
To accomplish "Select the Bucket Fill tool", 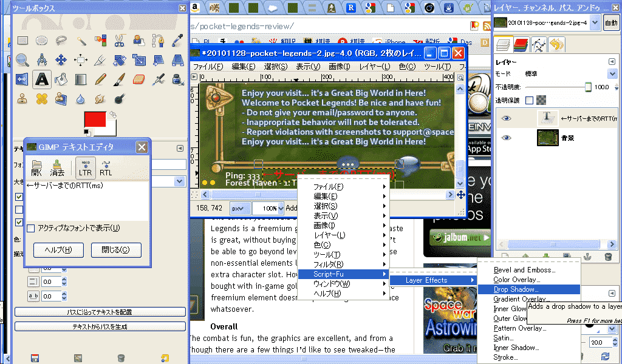I will click(61, 79).
